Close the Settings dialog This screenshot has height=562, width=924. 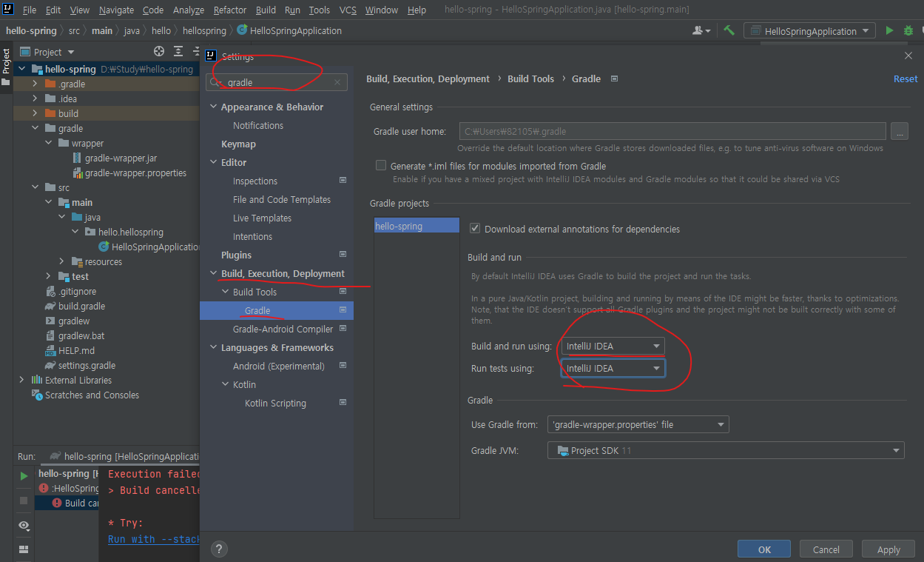click(x=908, y=56)
